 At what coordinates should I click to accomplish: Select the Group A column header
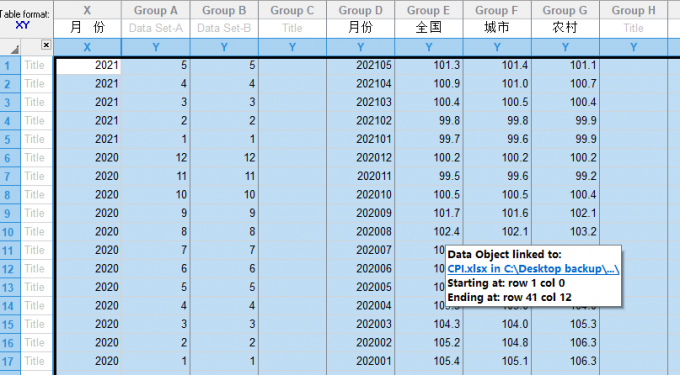tap(156, 10)
